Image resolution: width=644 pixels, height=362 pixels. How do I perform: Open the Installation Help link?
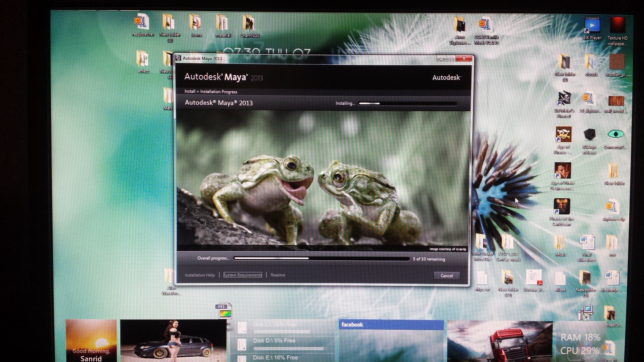200,275
